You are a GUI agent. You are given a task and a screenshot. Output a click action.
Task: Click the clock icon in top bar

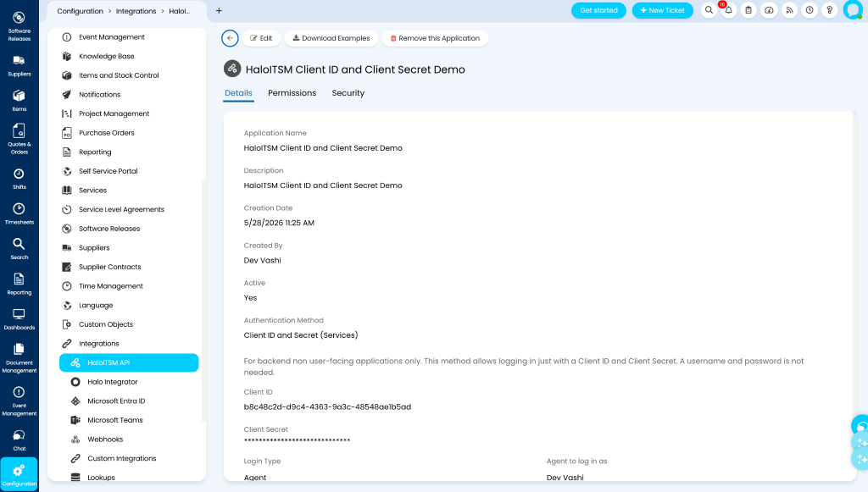[810, 10]
